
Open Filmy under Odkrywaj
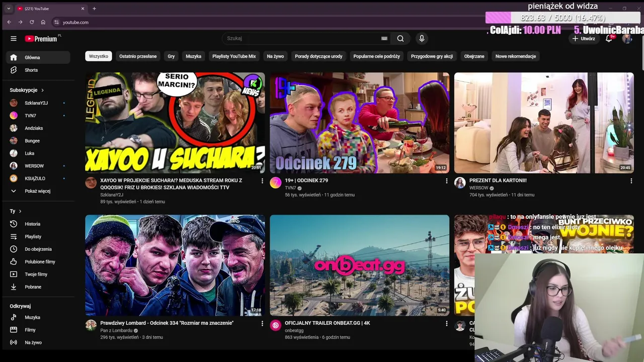click(x=38, y=330)
